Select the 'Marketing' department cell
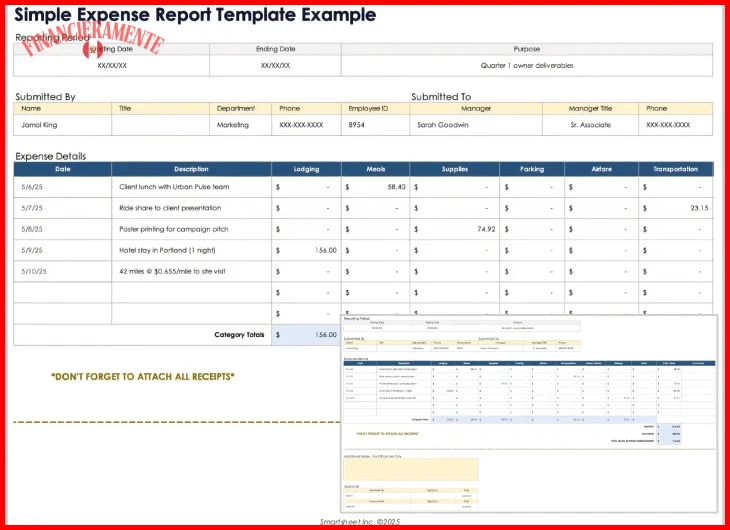 pyautogui.click(x=240, y=125)
